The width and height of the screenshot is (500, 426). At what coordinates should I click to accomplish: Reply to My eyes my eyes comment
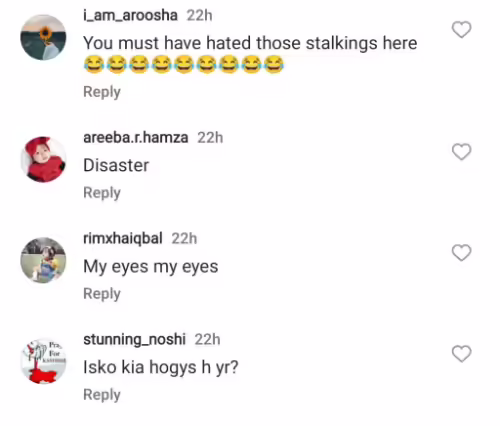pos(102,294)
